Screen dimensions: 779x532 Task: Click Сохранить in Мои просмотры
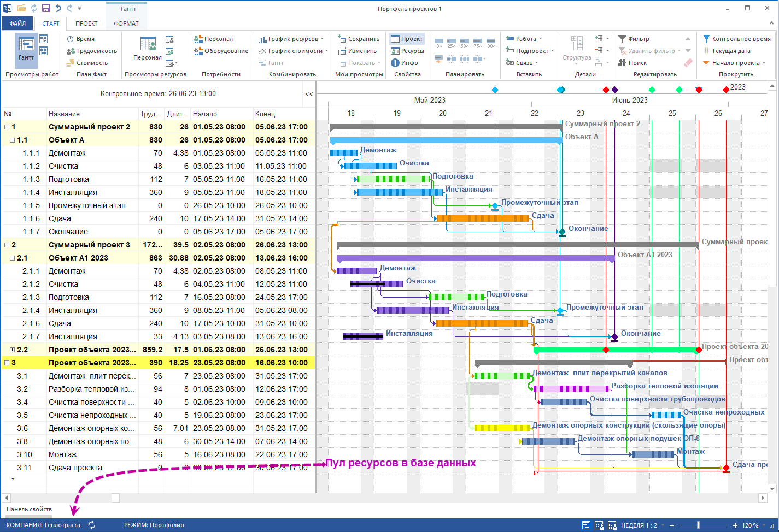point(359,39)
